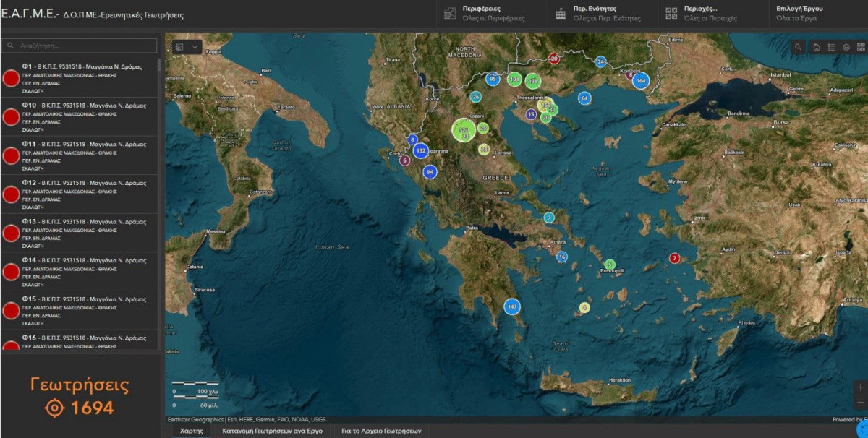The image size is (868, 438).
Task: Click the Περ. Ενότητες building icon
Action: [x=561, y=13]
